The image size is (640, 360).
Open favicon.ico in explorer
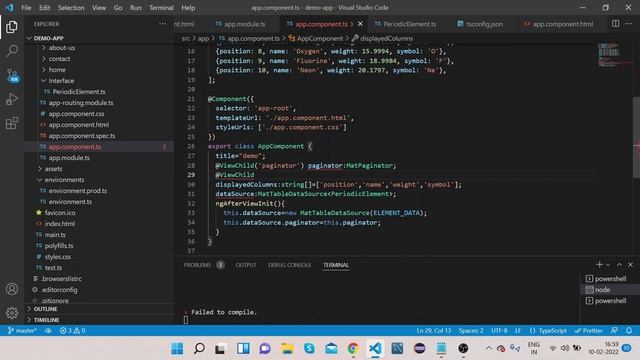(x=60, y=213)
